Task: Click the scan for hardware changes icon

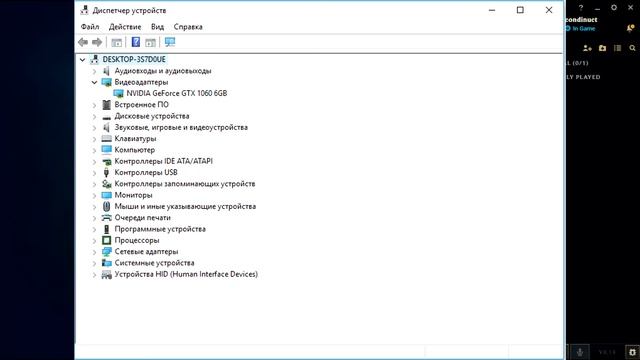Action: point(170,42)
